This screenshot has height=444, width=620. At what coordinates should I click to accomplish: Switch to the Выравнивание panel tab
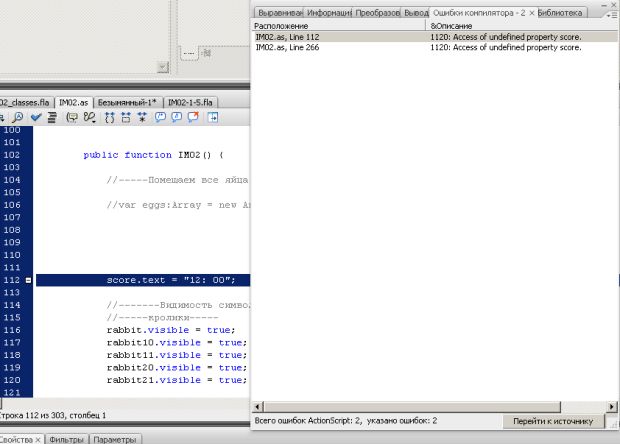click(279, 13)
